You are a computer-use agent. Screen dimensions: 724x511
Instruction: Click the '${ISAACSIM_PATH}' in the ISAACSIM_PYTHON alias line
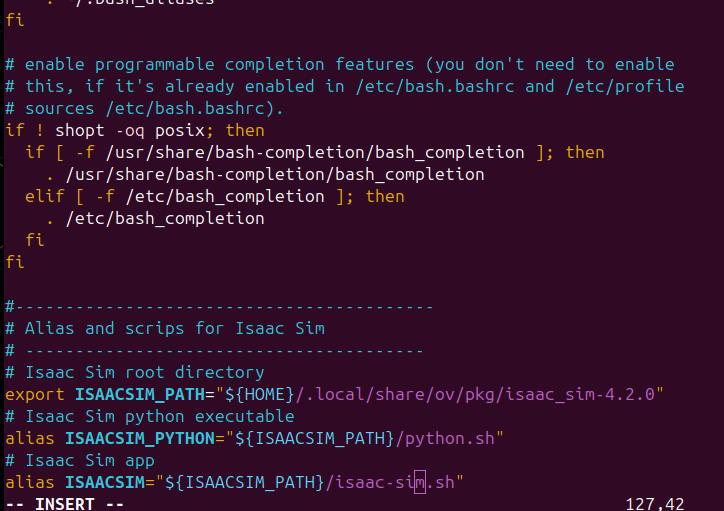click(x=314, y=439)
